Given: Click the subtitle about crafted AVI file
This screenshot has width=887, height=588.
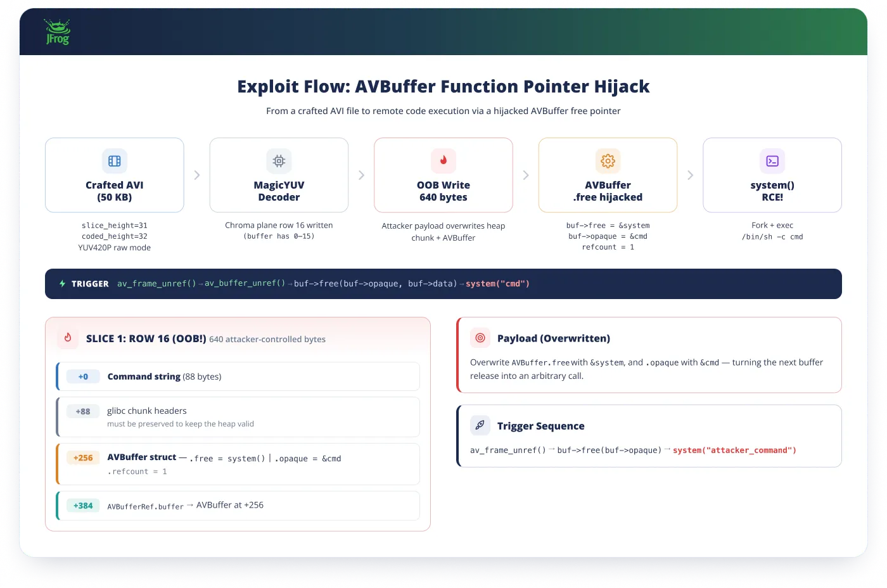Looking at the screenshot, I should [443, 111].
